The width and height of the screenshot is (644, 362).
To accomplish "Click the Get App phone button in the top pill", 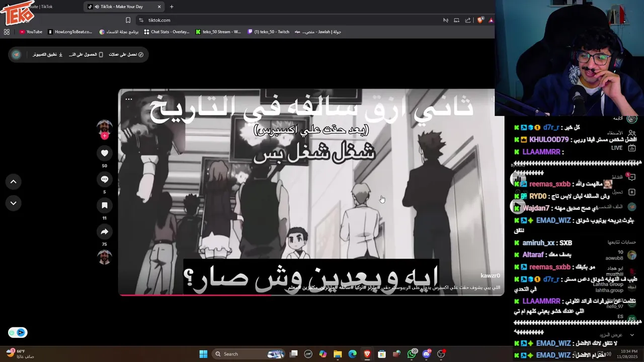I will coord(86,54).
